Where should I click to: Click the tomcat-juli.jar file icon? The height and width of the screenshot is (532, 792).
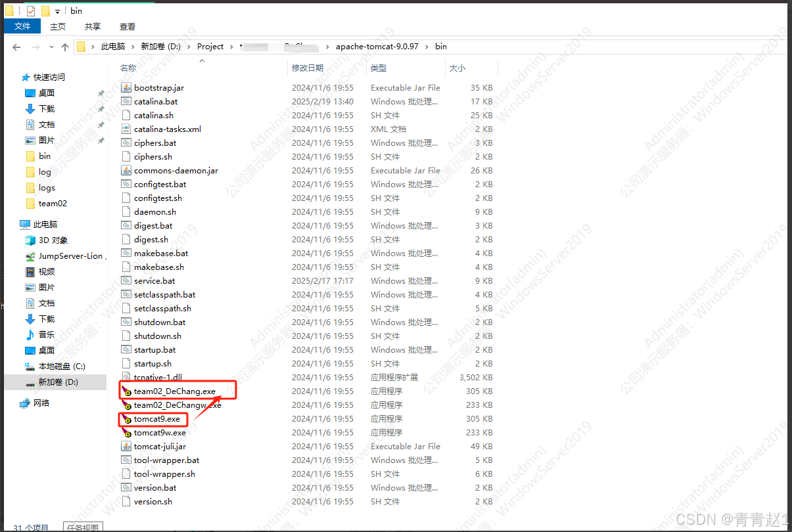(127, 446)
